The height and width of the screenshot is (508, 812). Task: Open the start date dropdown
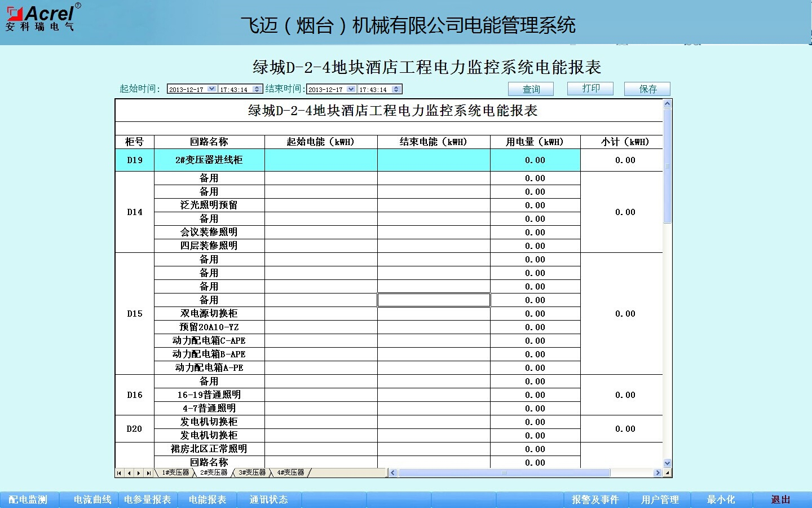[x=211, y=89]
